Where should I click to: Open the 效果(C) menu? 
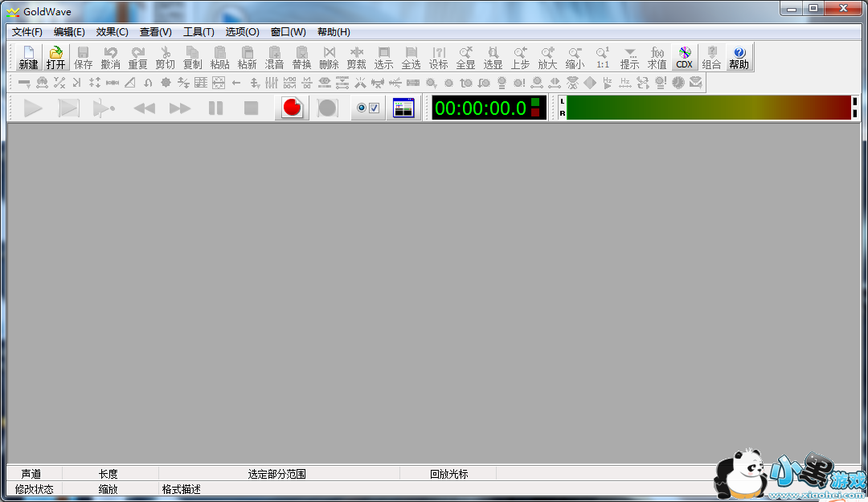point(112,32)
